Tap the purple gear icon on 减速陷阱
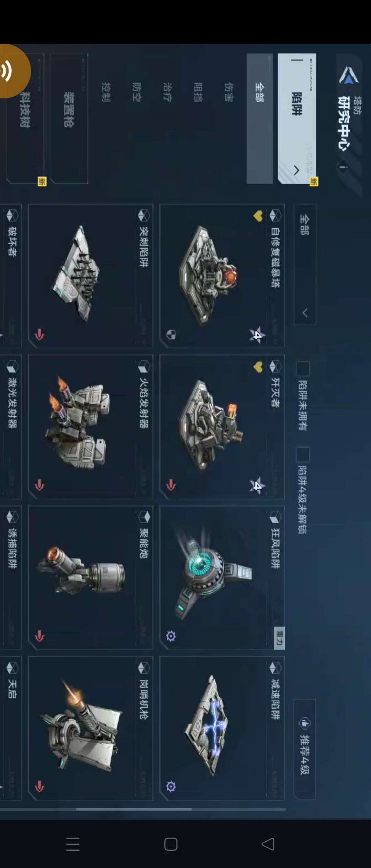This screenshot has height=868, width=371. pos(171,786)
